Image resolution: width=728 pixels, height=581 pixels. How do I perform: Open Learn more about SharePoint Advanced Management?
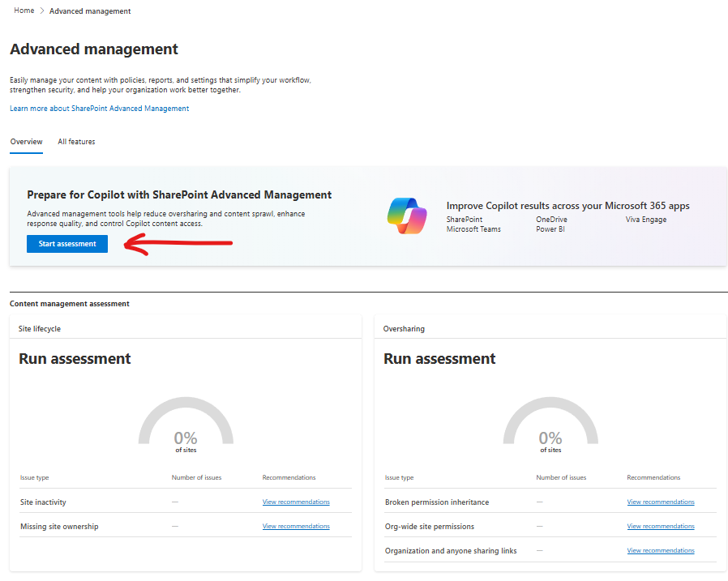99,109
